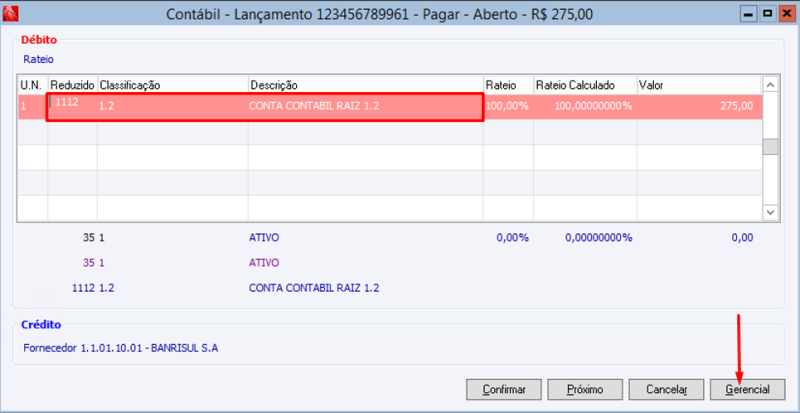Close the Contábil window
The image size is (800, 413).
tap(785, 14)
